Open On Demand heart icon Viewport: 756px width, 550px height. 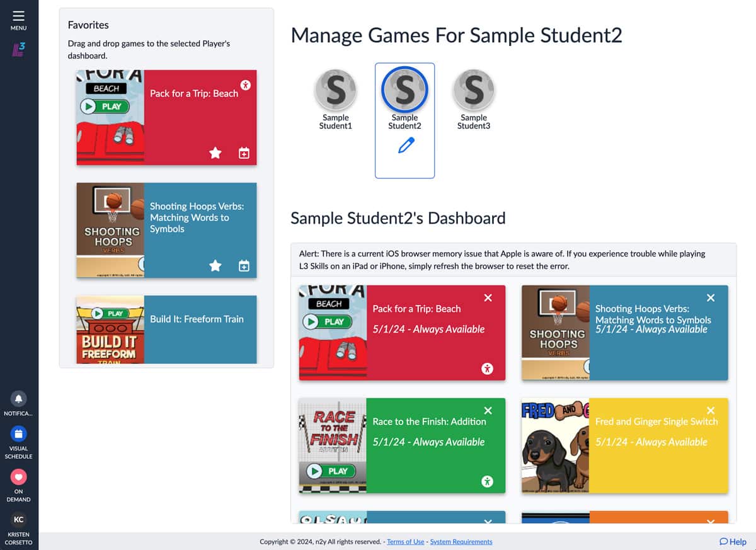pos(18,476)
